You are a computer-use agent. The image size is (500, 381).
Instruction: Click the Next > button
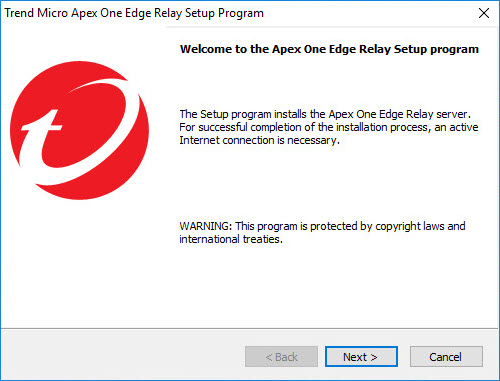pos(361,357)
